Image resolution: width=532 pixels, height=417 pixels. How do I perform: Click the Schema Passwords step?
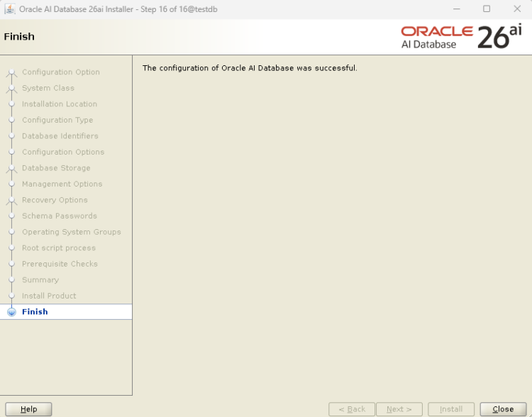pos(60,216)
